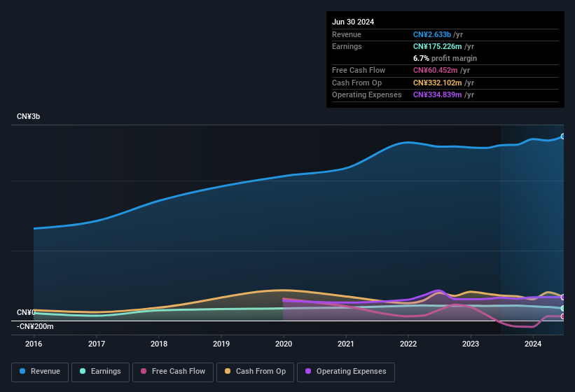Click the CN¥60.452m free cash flow value
Screen dimensions: 575x392
pos(434,70)
